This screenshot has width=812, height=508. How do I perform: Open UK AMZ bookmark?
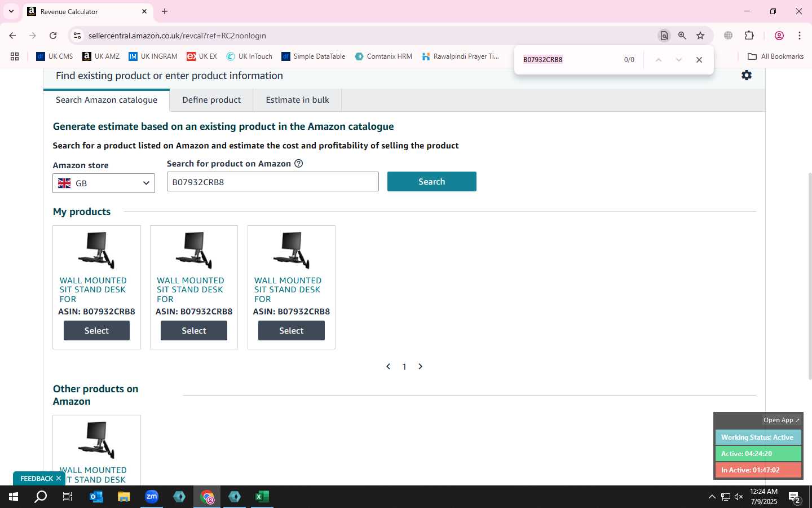(x=101, y=56)
